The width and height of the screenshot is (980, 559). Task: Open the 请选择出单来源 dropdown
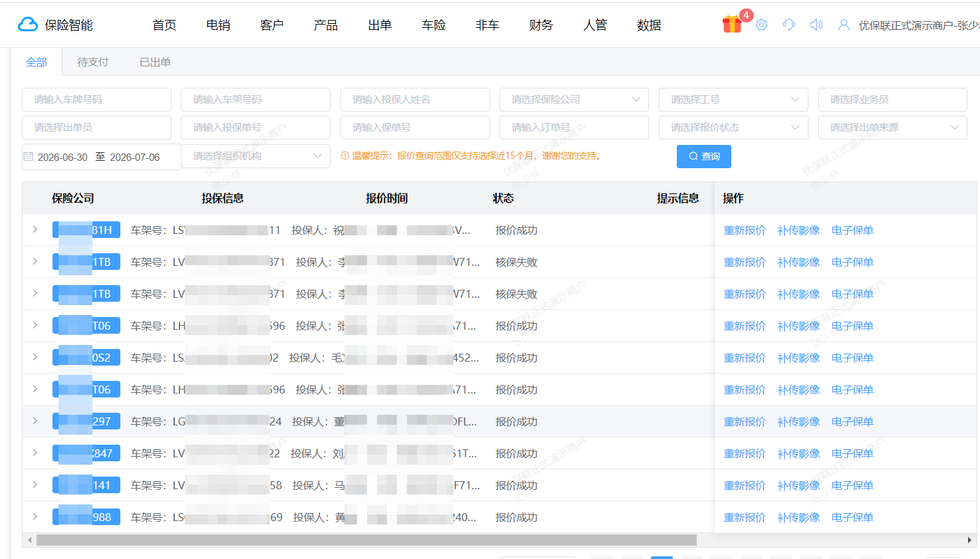893,128
